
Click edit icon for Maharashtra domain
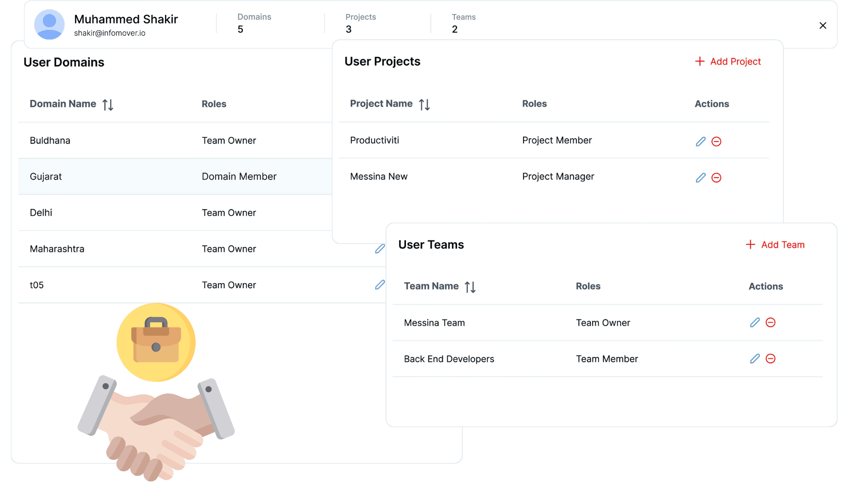[x=379, y=249]
